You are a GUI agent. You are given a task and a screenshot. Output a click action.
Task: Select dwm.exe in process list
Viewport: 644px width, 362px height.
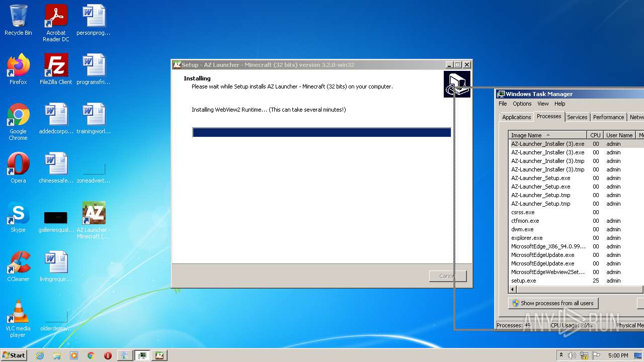point(576,229)
